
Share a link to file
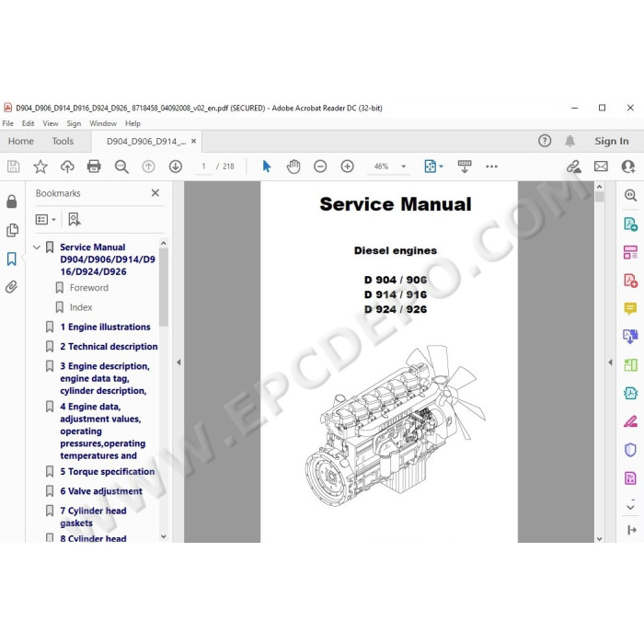[x=573, y=167]
